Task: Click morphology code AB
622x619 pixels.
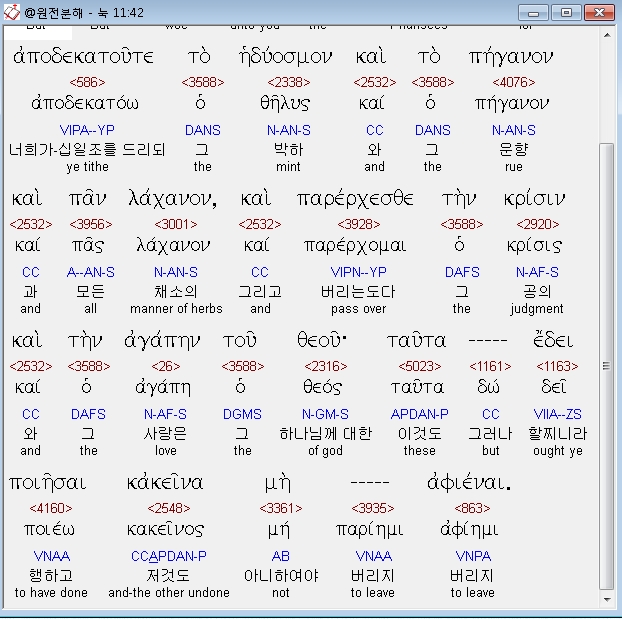Action: pyautogui.click(x=280, y=556)
